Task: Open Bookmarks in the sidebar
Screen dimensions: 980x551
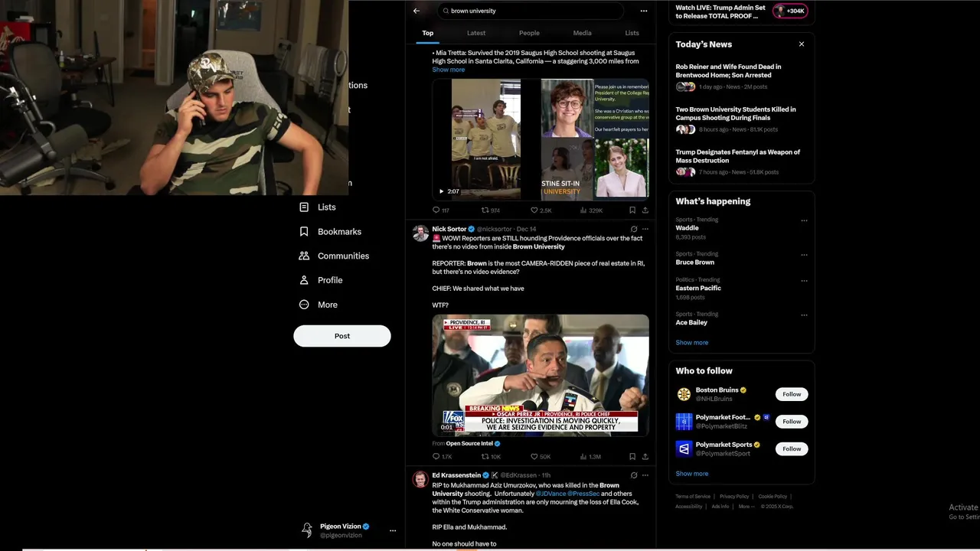Action: click(x=331, y=232)
